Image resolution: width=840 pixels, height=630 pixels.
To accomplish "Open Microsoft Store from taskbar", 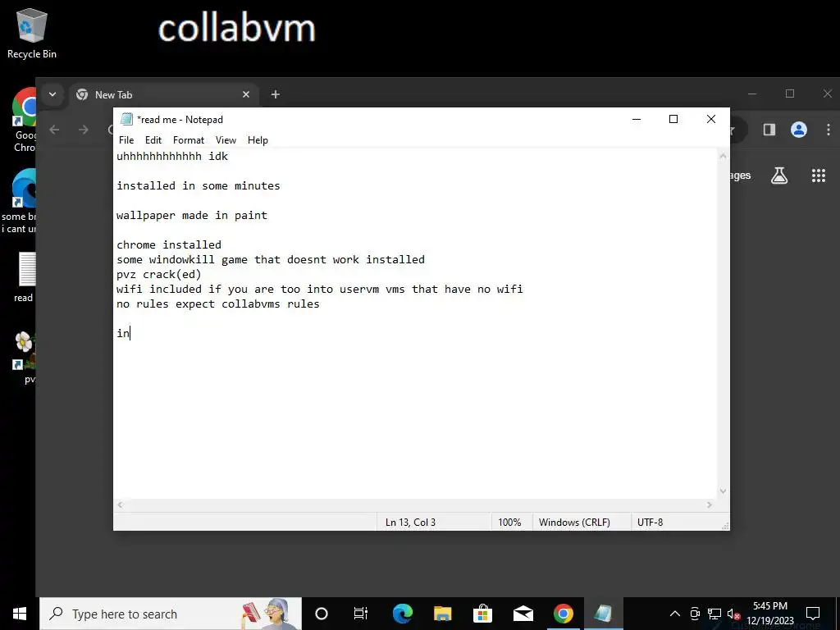I will [x=482, y=614].
